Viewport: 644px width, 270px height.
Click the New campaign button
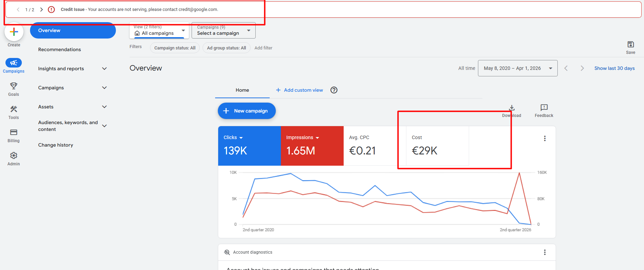(247, 111)
